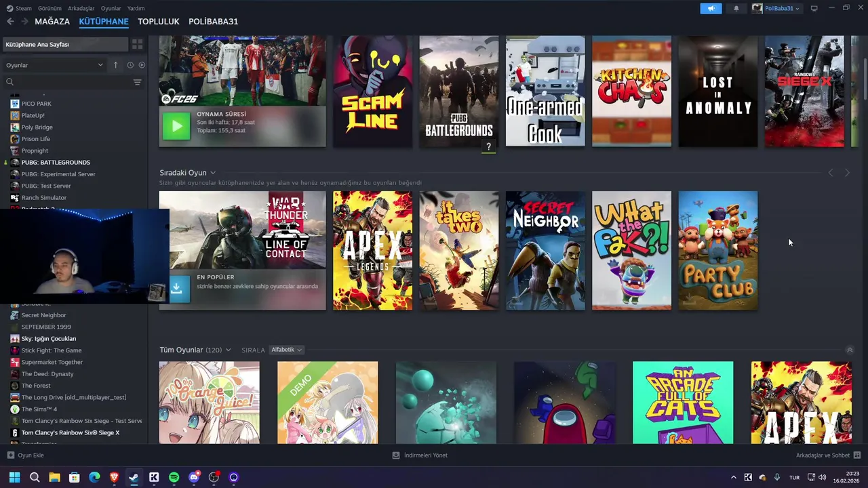Open An Arcade Full of Cats cover
This screenshot has height=488, width=868.
click(683, 403)
